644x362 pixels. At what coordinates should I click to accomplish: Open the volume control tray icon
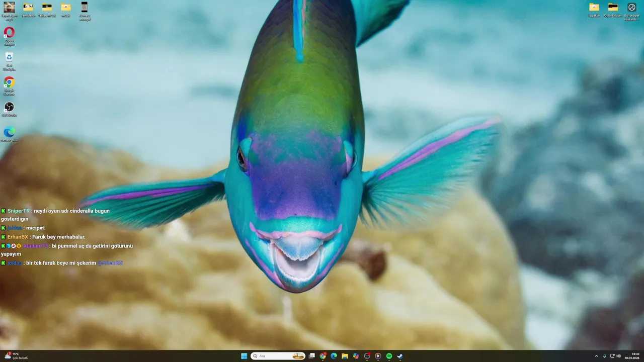point(619,356)
